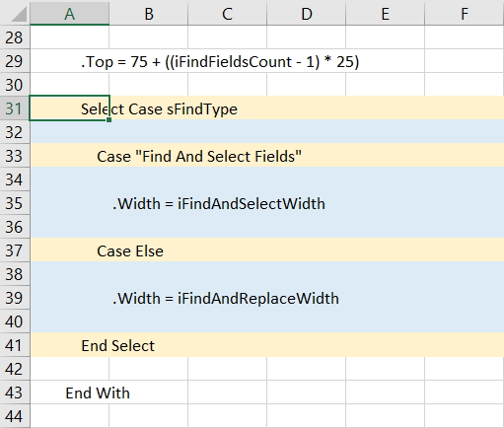Select row 33 header

(x=15, y=156)
